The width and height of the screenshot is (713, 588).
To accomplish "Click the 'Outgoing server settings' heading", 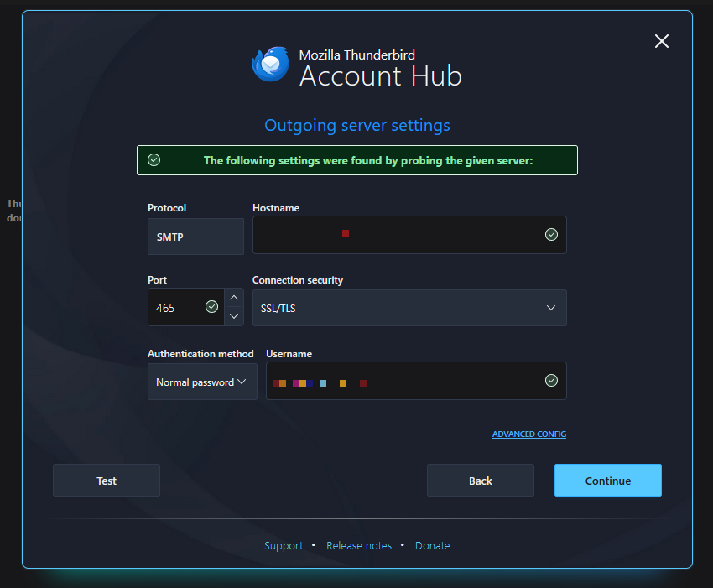I will pyautogui.click(x=357, y=126).
